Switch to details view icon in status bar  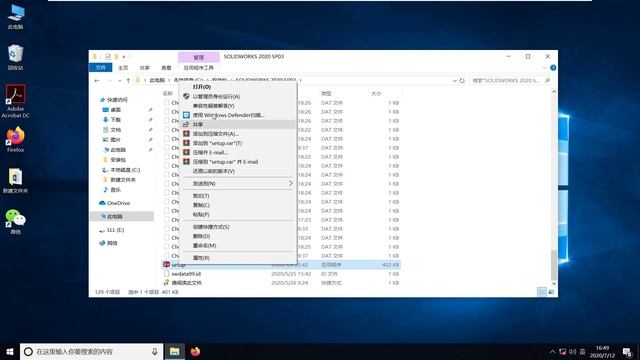tap(542, 292)
